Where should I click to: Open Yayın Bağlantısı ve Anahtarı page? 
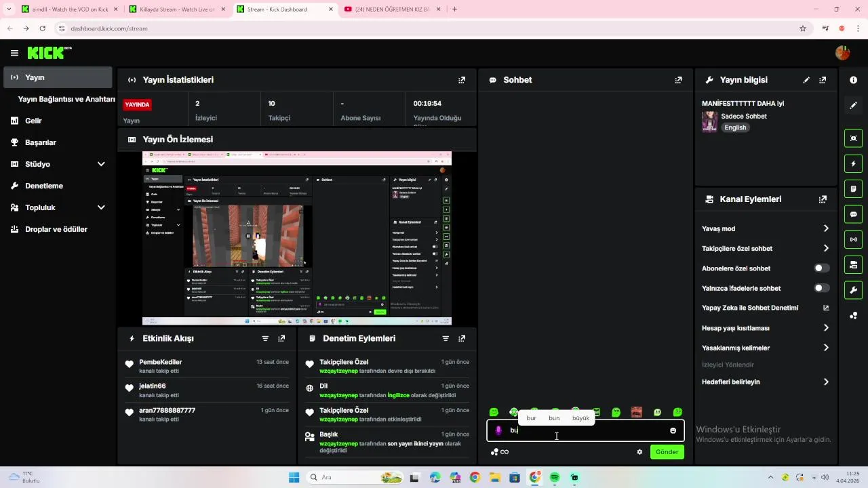point(66,99)
